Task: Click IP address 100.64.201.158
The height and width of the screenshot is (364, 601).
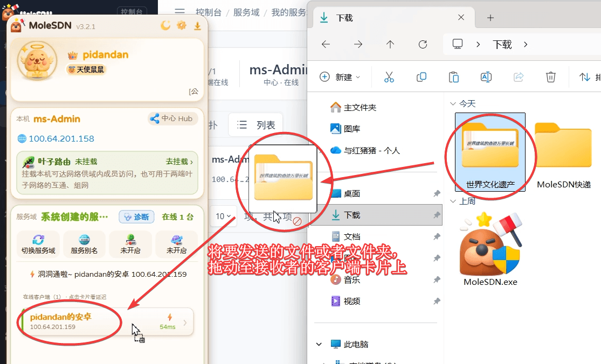Action: [x=61, y=138]
